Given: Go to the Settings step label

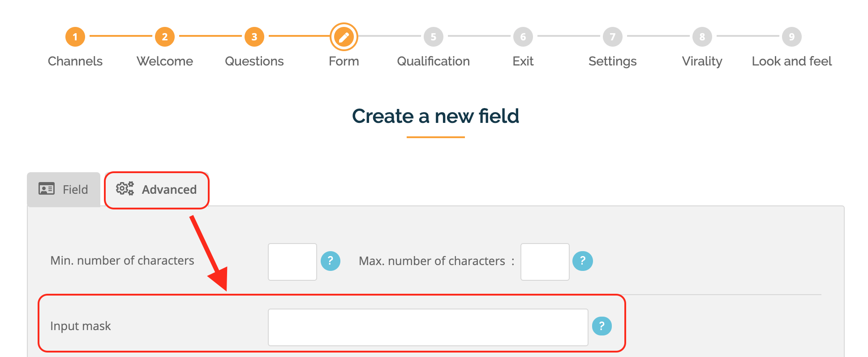Looking at the screenshot, I should pos(613,61).
